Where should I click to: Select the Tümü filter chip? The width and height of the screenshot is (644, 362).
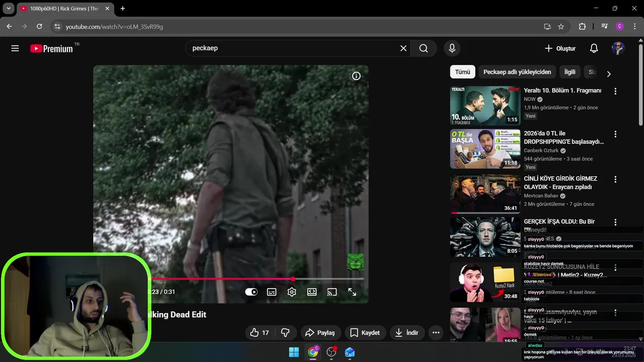click(462, 72)
